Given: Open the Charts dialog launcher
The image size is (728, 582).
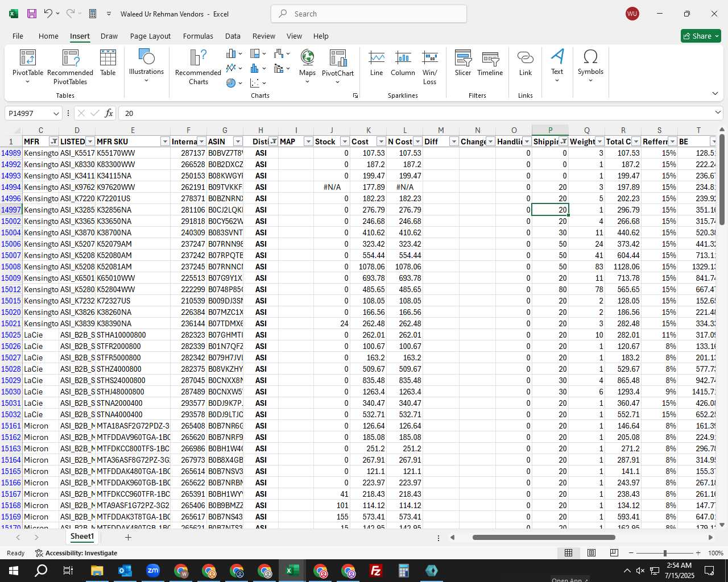Looking at the screenshot, I should pyautogui.click(x=355, y=95).
